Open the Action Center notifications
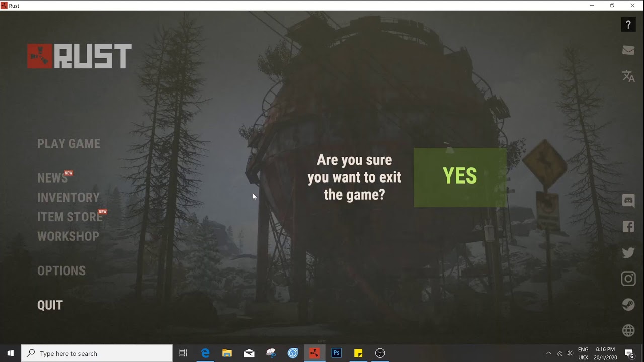Screen dimensions: 644x362 pos(629,353)
